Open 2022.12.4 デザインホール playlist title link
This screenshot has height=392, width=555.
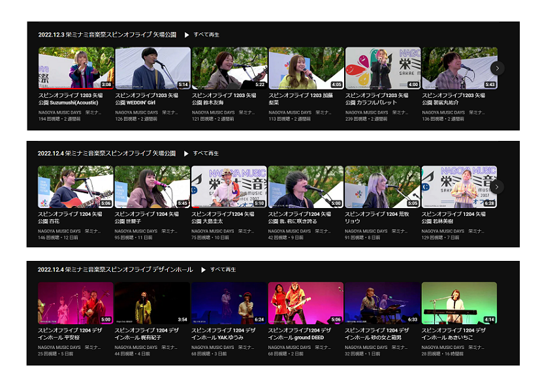click(115, 269)
